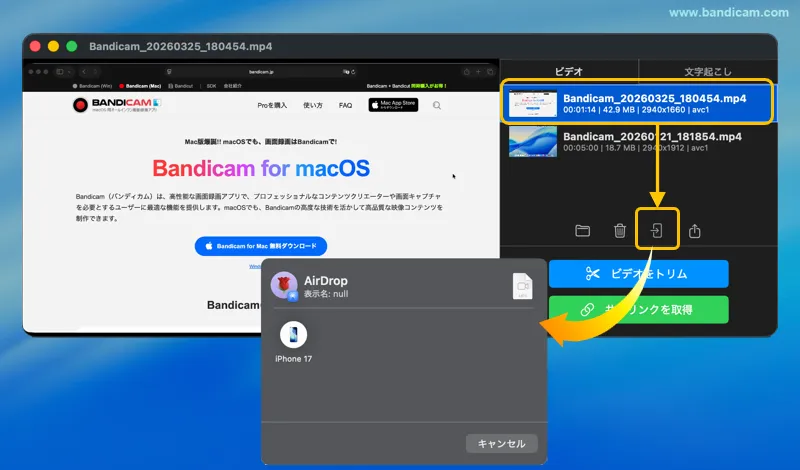Click the scissors icon on the trim button
Viewport: 800px width, 470px height.
592,274
